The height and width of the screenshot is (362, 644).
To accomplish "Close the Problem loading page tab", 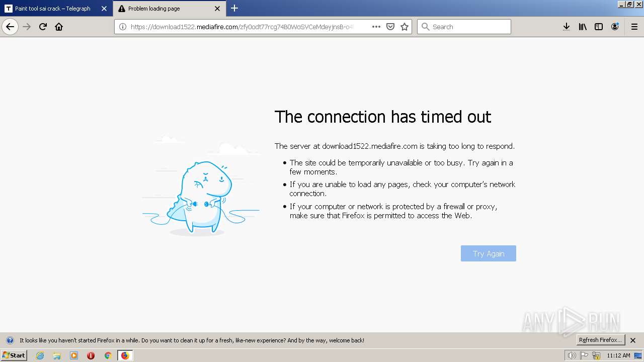I will (217, 9).
